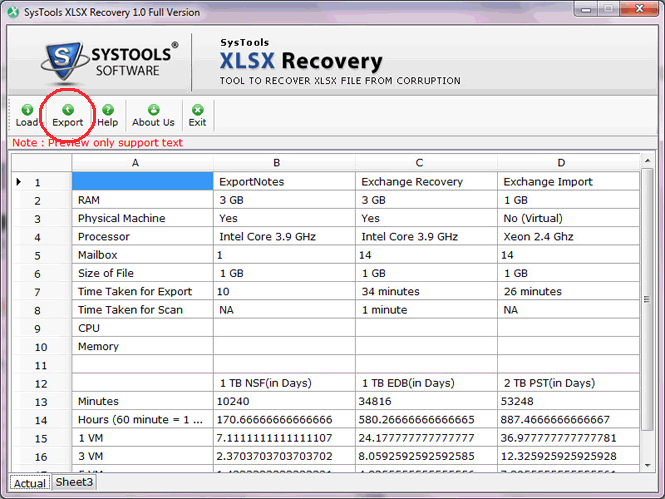The image size is (665, 499).
Task: Select the Processor cell
Action: (x=142, y=236)
